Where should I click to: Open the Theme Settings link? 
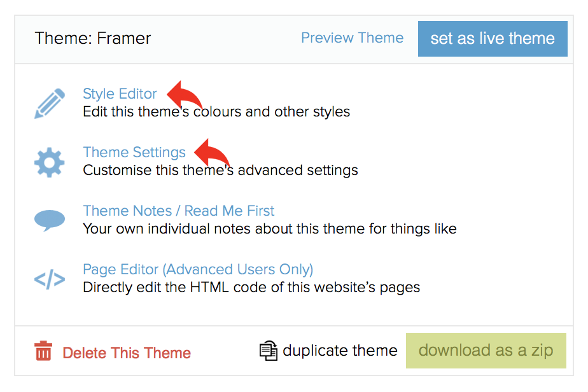click(x=134, y=152)
